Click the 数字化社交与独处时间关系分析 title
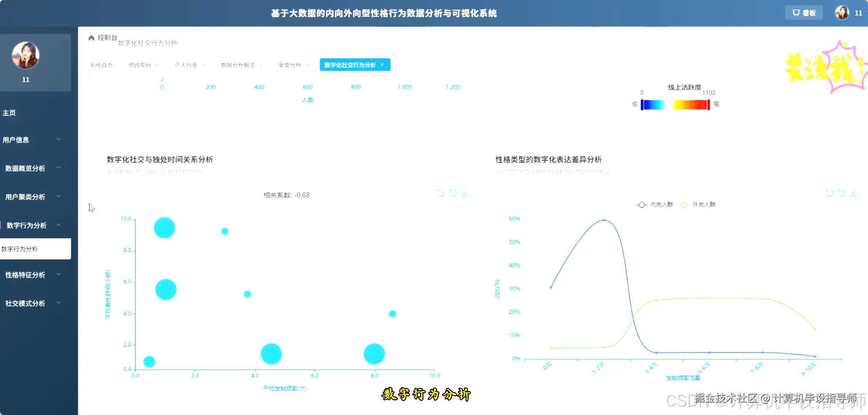868x415 pixels. [160, 160]
